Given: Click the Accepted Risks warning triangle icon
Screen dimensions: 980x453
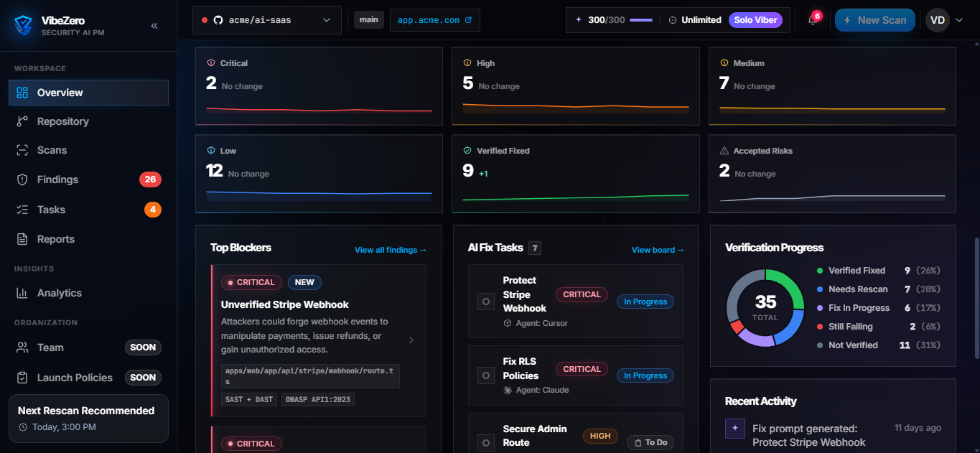Looking at the screenshot, I should click(724, 151).
